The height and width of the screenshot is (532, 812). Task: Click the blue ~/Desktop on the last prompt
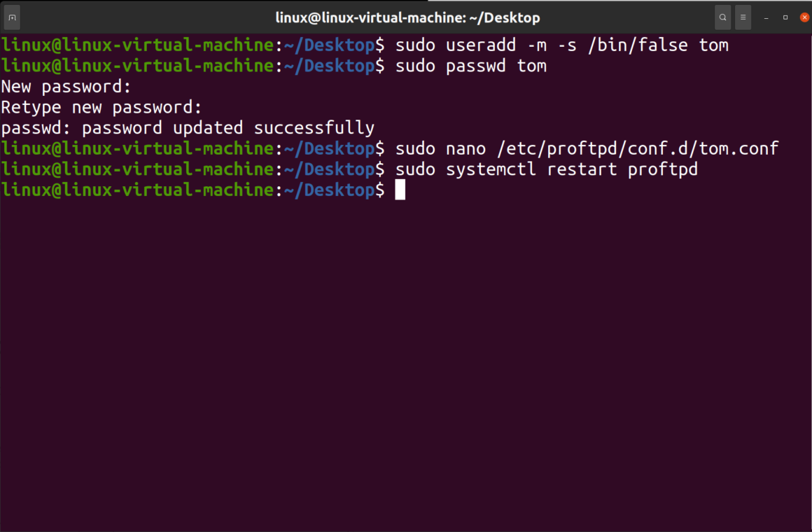330,190
